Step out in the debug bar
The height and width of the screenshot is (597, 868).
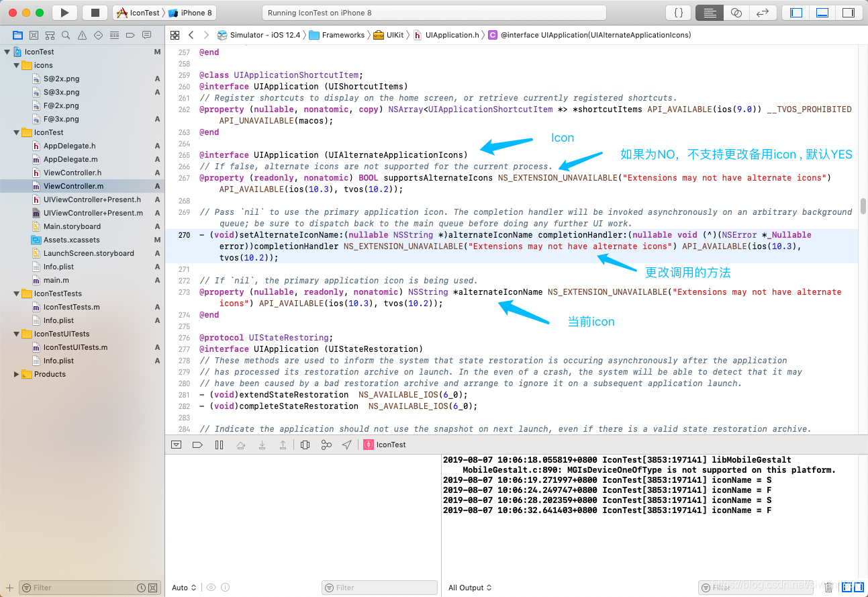coord(283,445)
